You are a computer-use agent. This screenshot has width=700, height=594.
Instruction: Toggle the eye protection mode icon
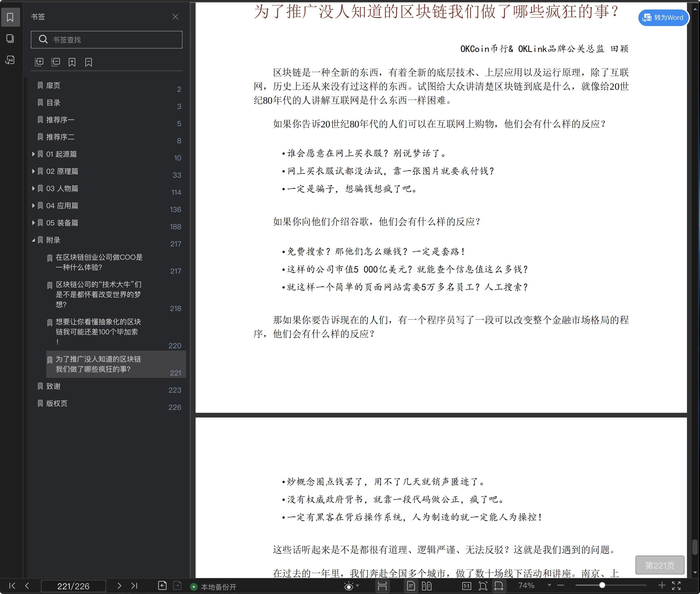pyautogui.click(x=349, y=586)
